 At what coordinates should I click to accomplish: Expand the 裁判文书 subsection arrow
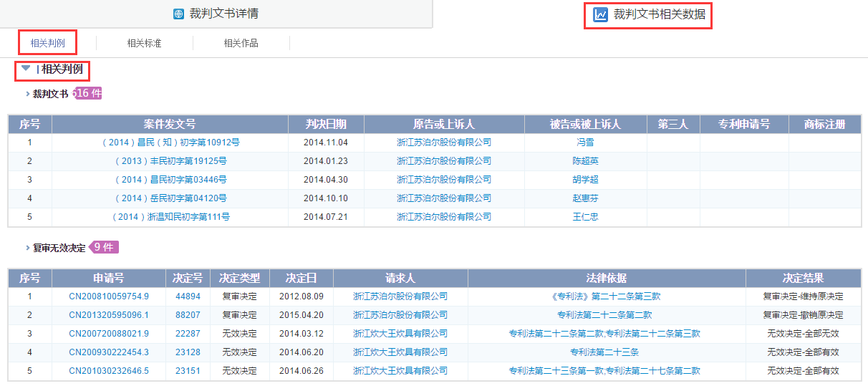[x=28, y=94]
